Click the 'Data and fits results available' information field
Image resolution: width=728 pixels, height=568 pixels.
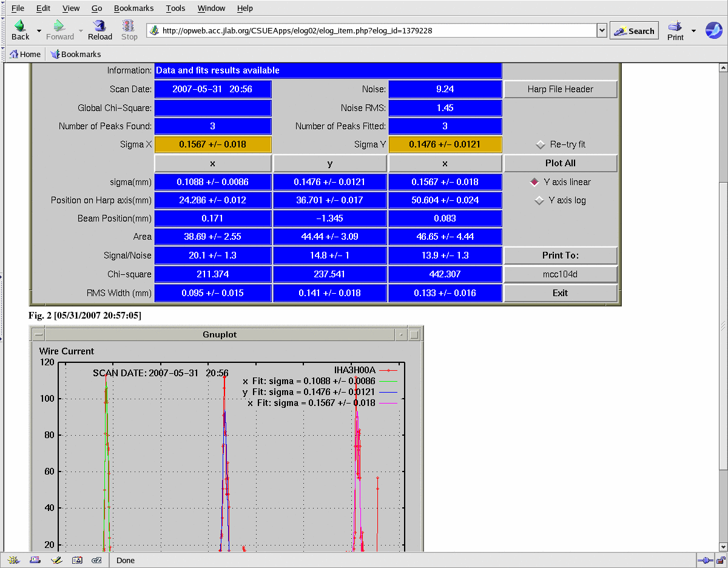click(x=328, y=70)
